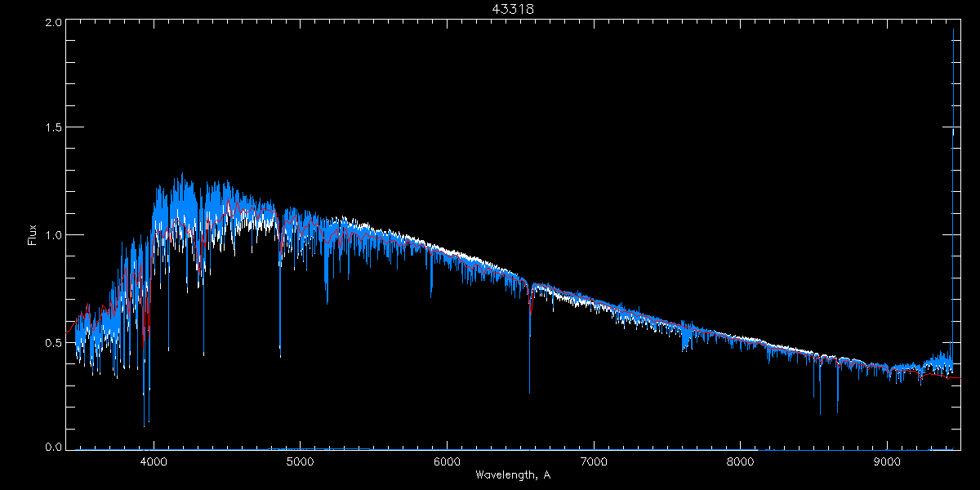Select the 0.5 flux tick label

click(54, 342)
